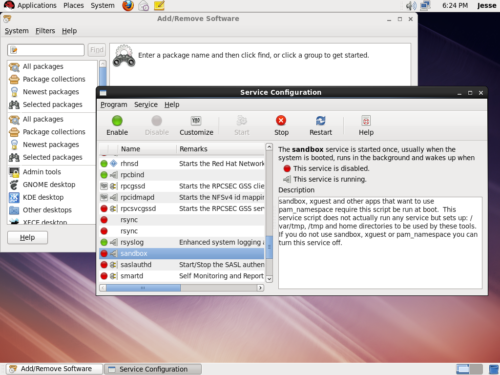The image size is (500, 375).
Task: Click the green status icon of rsyslog
Action: click(x=104, y=242)
